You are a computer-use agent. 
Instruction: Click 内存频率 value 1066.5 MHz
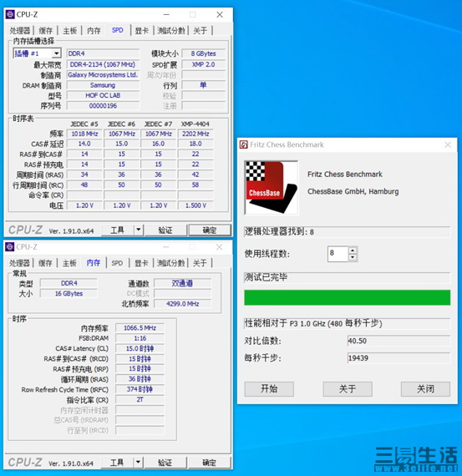pyautogui.click(x=140, y=328)
